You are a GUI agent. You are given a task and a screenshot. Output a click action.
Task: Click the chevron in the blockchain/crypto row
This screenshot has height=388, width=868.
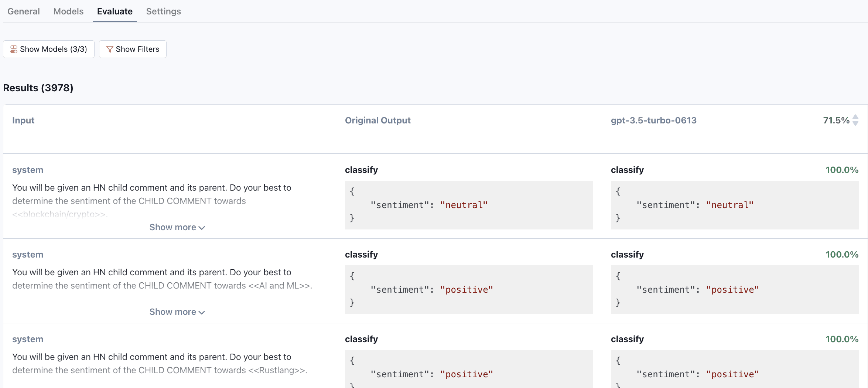coord(202,228)
